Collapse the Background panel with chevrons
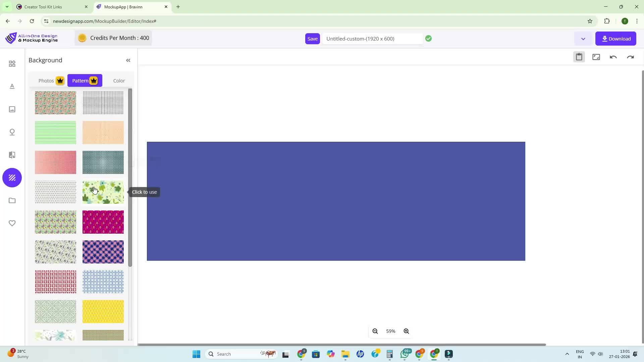 pyautogui.click(x=128, y=60)
